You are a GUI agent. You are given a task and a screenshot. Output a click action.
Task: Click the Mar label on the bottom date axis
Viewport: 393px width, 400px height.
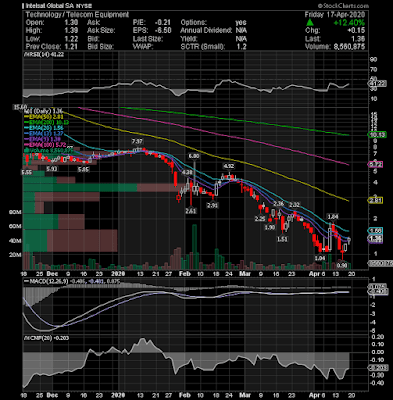[246, 395]
